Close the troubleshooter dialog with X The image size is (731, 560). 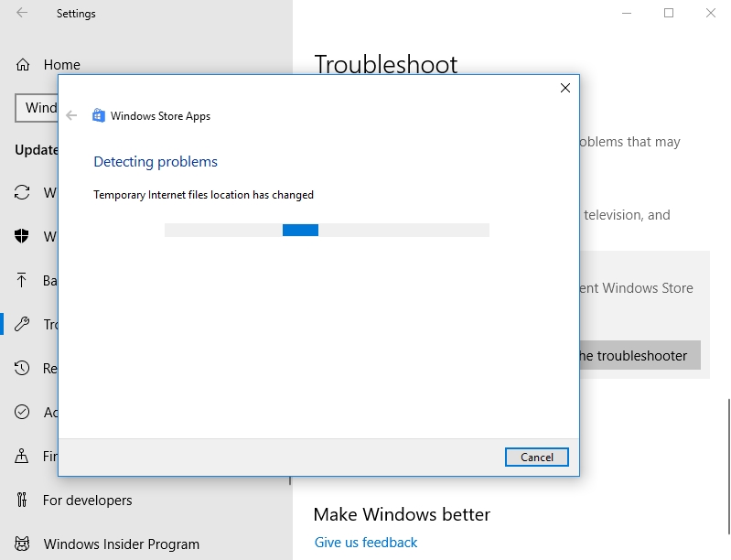pos(565,88)
